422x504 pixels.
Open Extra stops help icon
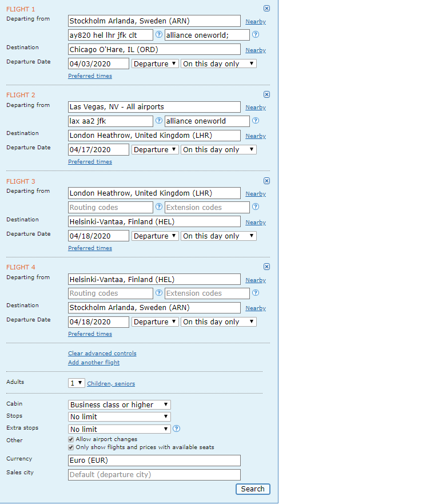(x=177, y=428)
